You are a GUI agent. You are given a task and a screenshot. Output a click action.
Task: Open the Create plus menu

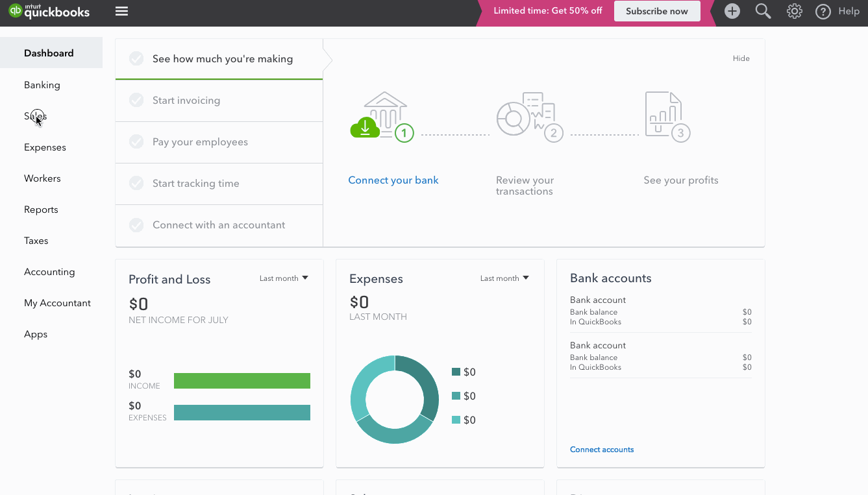tap(732, 11)
